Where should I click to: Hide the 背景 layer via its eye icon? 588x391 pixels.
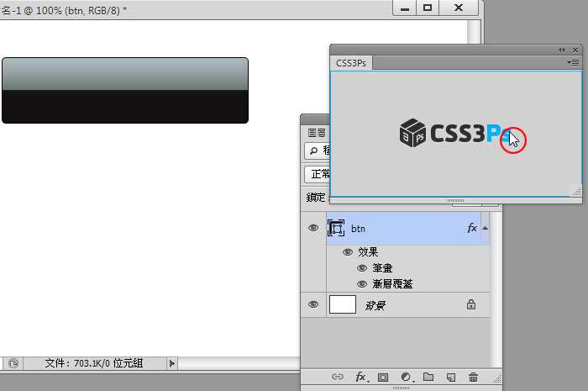pyautogui.click(x=313, y=304)
